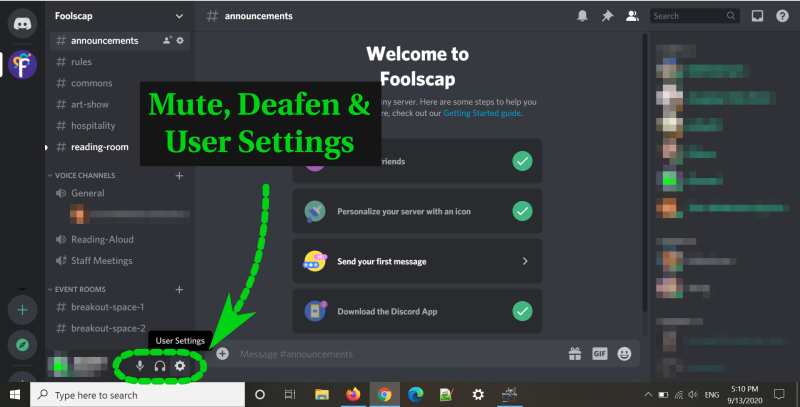This screenshot has width=800, height=407.
Task: Open Explore Public Servers compass icon
Action: tap(22, 345)
